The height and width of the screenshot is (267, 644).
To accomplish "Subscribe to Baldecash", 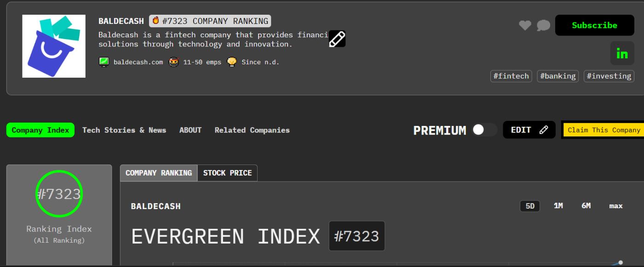I will pyautogui.click(x=594, y=25).
